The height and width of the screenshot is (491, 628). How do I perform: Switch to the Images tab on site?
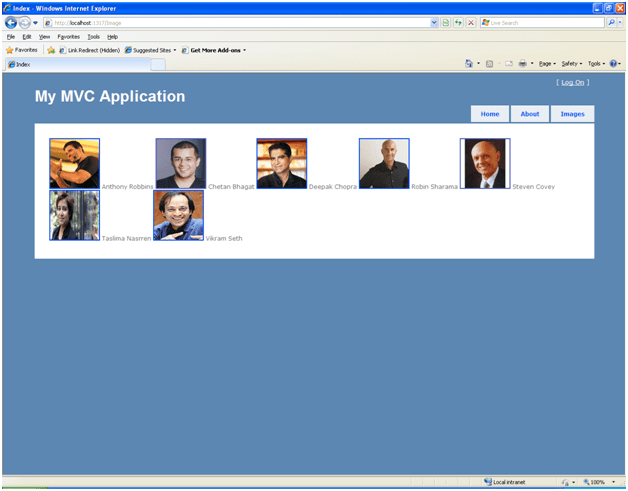pos(572,114)
